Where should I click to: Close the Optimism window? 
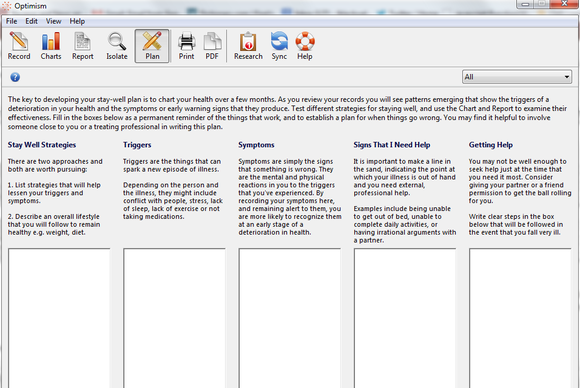pyautogui.click(x=564, y=4)
